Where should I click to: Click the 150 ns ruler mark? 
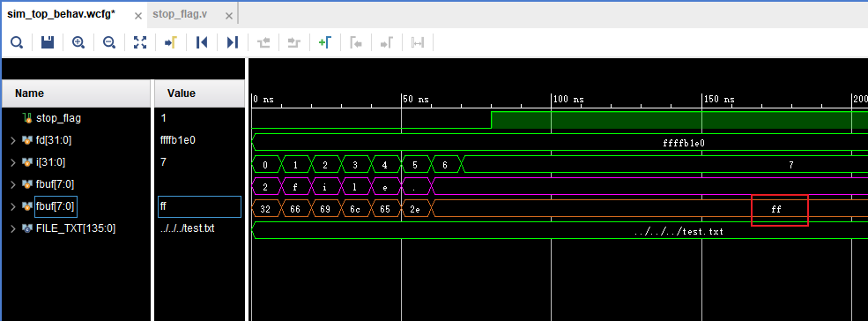[x=718, y=100]
